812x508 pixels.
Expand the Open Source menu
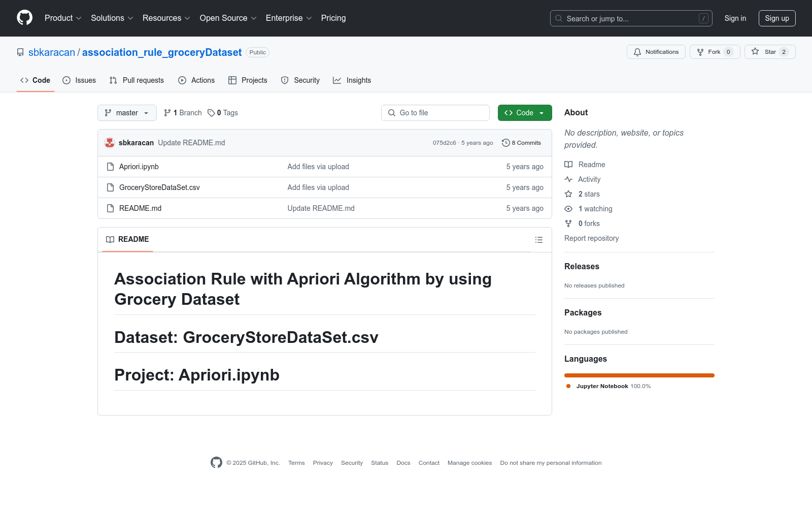point(228,18)
